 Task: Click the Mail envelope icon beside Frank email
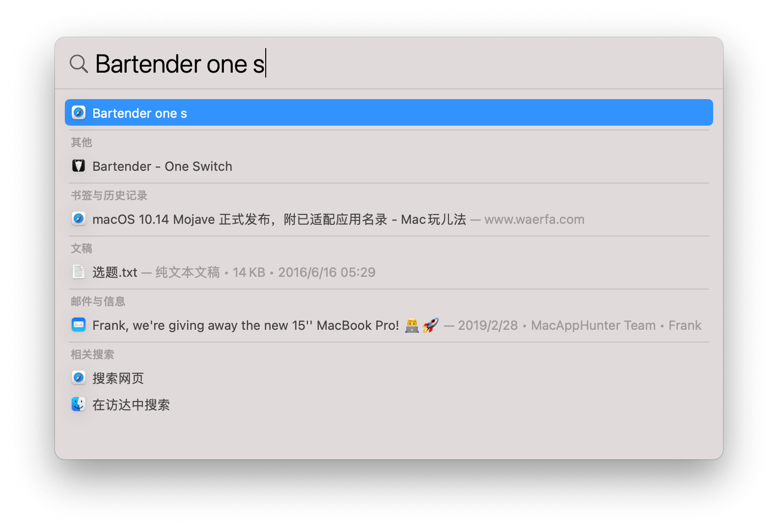[x=79, y=324]
